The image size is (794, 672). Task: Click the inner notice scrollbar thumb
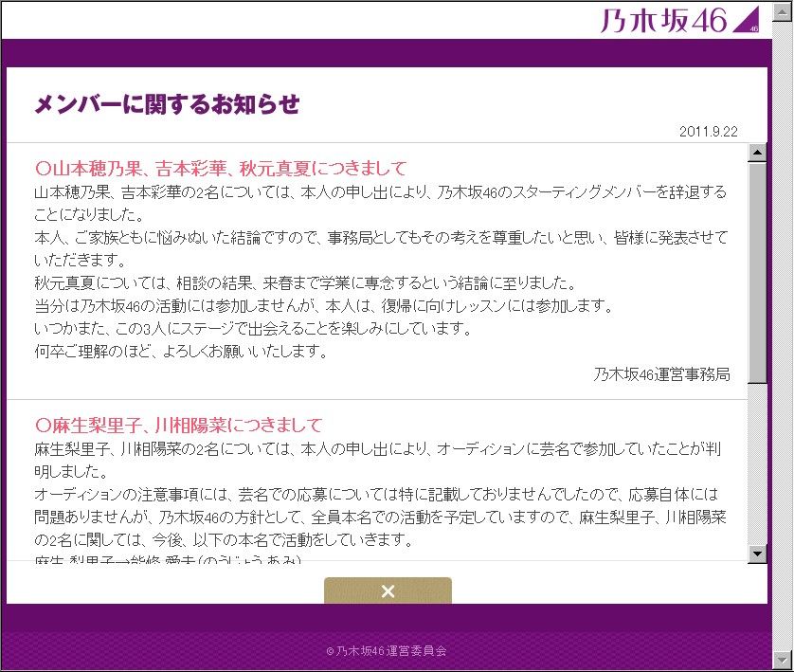(x=757, y=272)
